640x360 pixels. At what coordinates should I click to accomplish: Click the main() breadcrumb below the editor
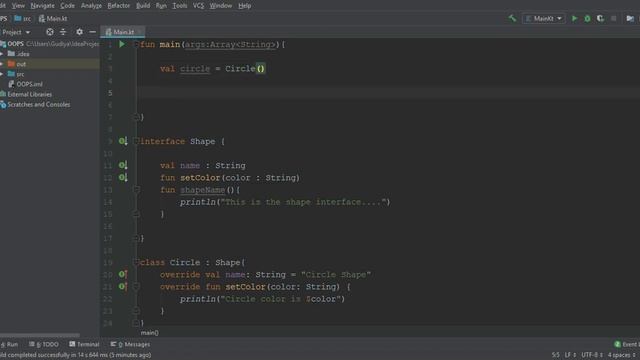[x=150, y=333]
